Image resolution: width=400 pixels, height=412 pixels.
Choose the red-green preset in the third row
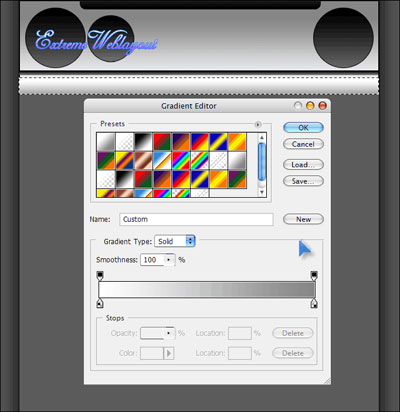pyautogui.click(x=143, y=179)
